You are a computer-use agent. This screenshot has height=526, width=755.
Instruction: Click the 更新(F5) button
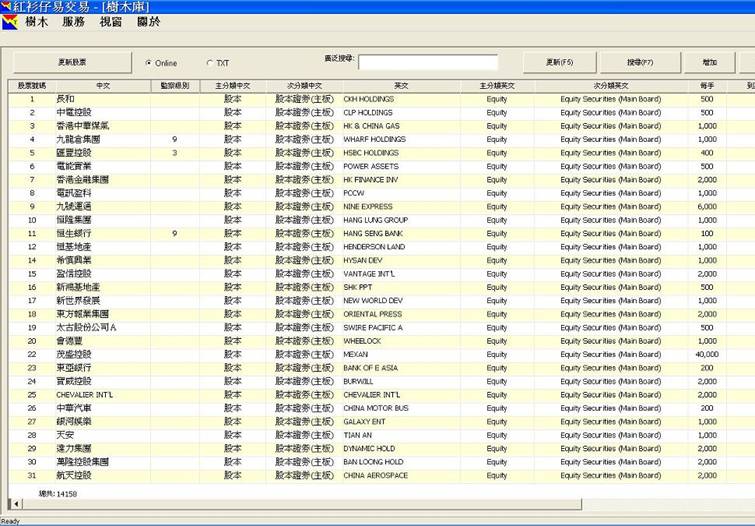coord(560,63)
